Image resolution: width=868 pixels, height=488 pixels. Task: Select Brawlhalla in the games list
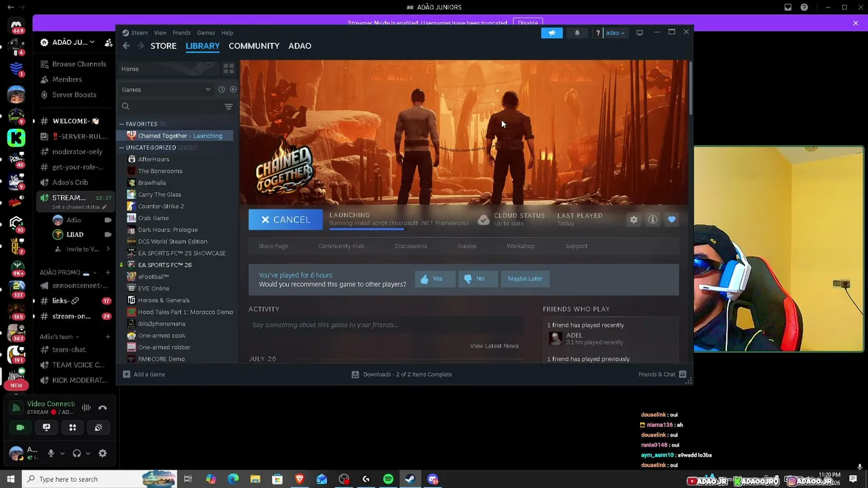(152, 183)
